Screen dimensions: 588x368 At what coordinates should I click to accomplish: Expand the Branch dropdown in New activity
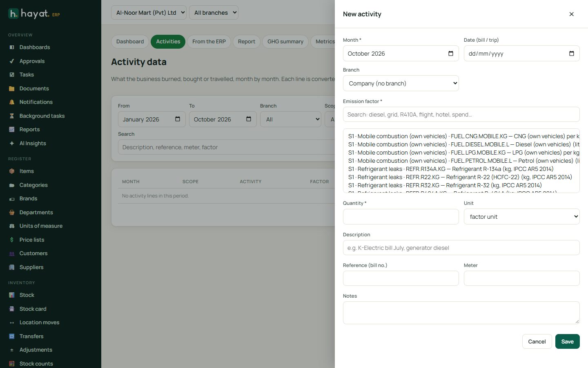pyautogui.click(x=401, y=83)
